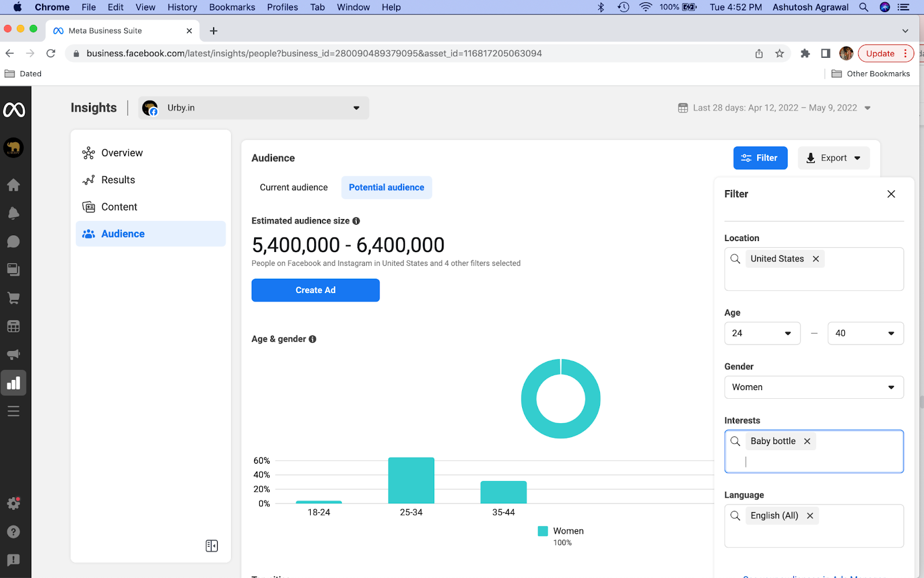
Task: Click the Women legend color swatch
Action: pos(543,531)
